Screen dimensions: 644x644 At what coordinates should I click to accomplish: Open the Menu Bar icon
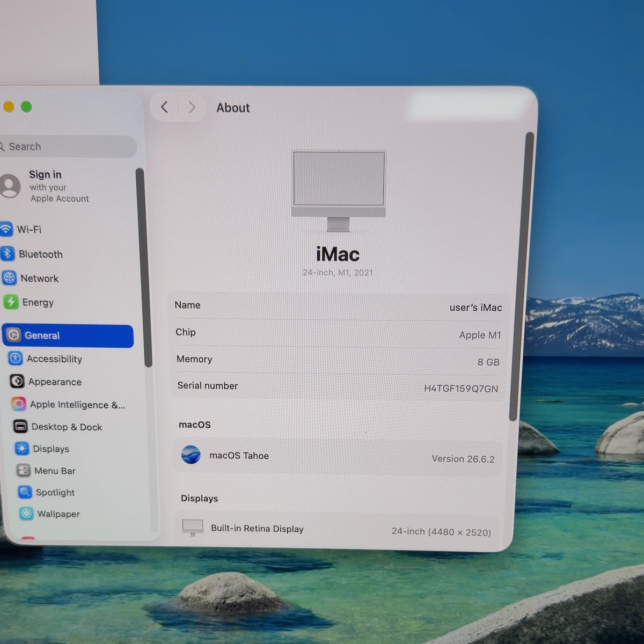tap(24, 471)
